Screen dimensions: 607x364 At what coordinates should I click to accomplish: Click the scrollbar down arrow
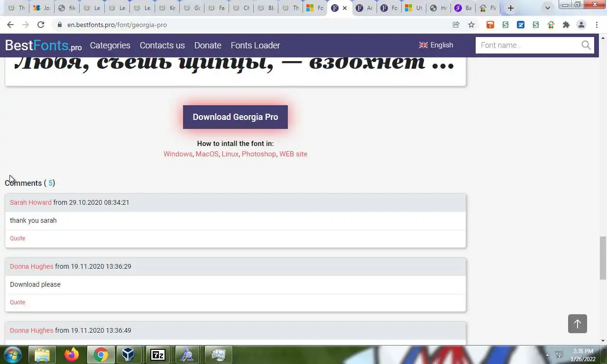click(x=603, y=340)
